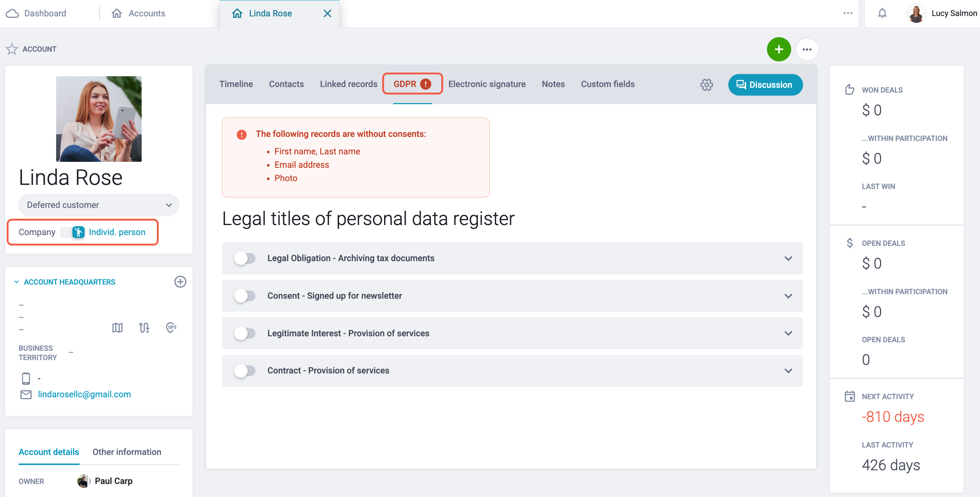This screenshot has width=980, height=497.
Task: Click the Photo missing consent item
Action: coord(286,178)
